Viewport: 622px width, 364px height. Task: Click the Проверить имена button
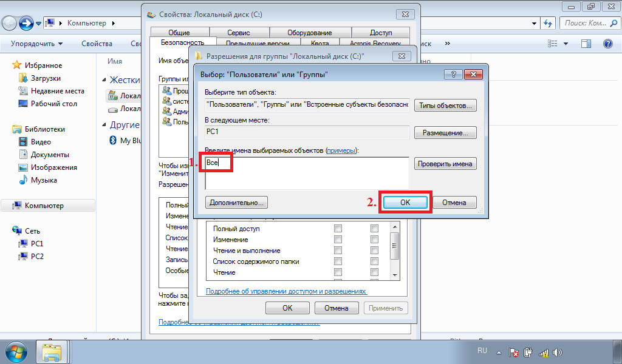pyautogui.click(x=445, y=164)
